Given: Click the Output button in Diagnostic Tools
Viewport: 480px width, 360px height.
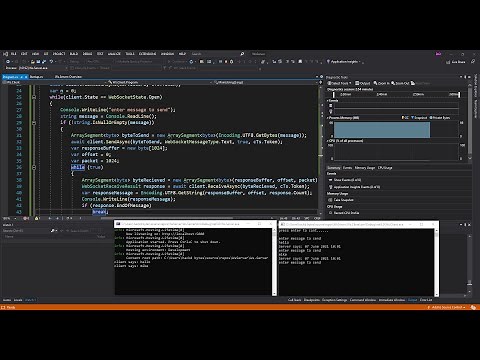Looking at the screenshot, I should click(363, 83).
